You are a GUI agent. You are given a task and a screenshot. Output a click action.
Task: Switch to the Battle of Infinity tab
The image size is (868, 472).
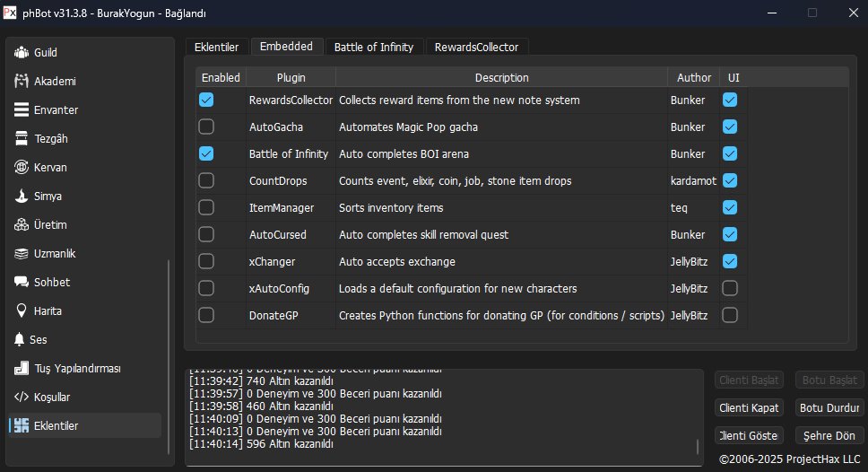[x=373, y=47]
